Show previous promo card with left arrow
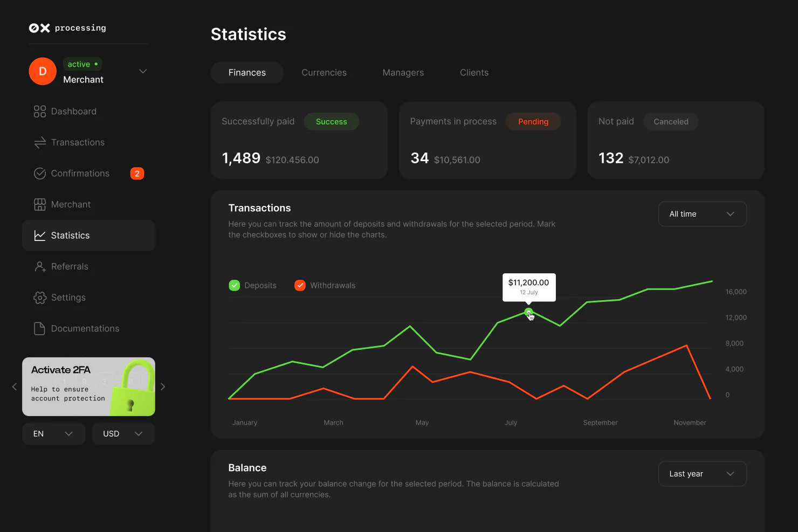The height and width of the screenshot is (532, 798). pos(15,386)
